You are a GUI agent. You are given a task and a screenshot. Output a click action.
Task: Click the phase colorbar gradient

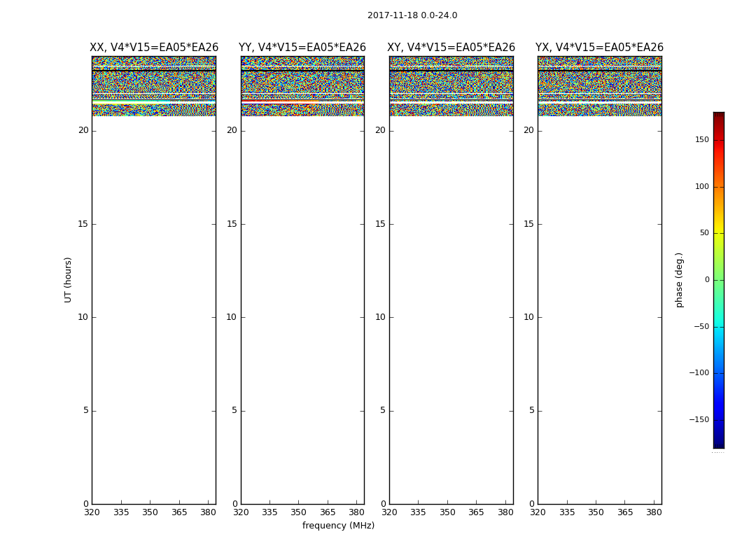click(719, 280)
